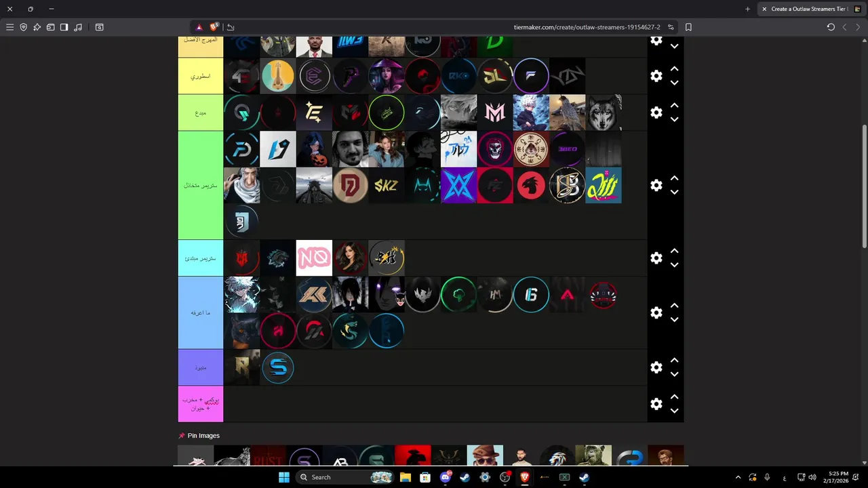The width and height of the screenshot is (868, 488).
Task: Select the white wolf image thumbnail
Action: click(x=604, y=113)
